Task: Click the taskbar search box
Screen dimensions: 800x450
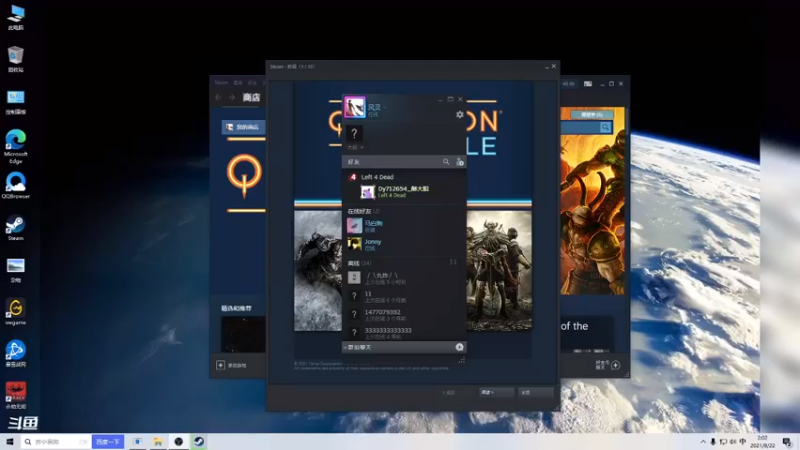Action: [x=56, y=442]
